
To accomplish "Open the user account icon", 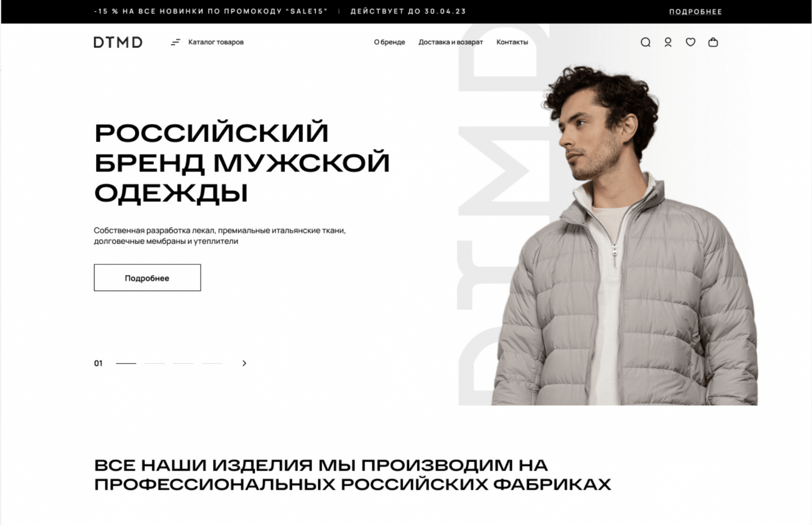I will [x=668, y=42].
